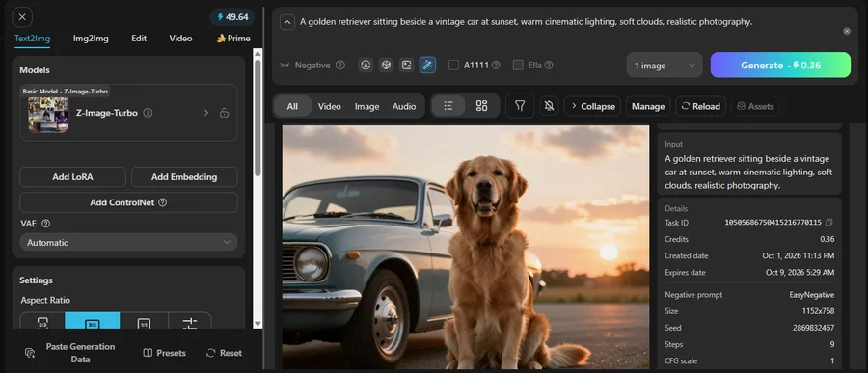Screen dimensions: 868x373
Task: Collapse the prompt box chevron
Action: 287,23
